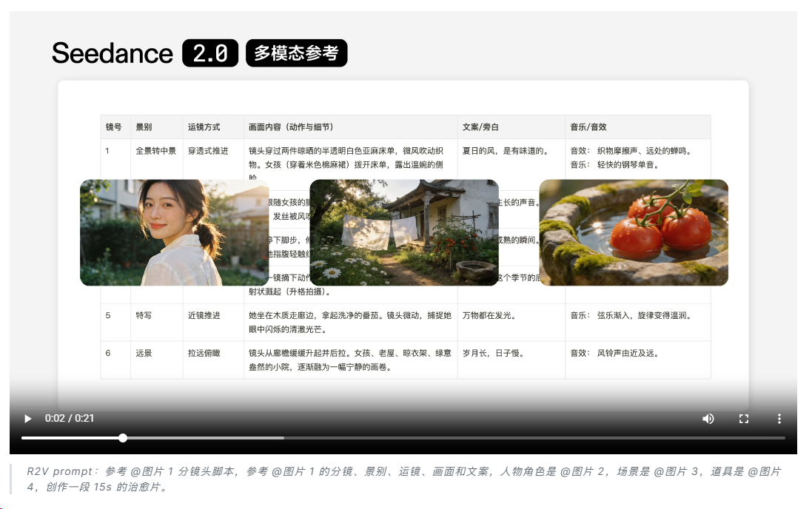Click the 特写 cell in row 5

pyautogui.click(x=144, y=315)
